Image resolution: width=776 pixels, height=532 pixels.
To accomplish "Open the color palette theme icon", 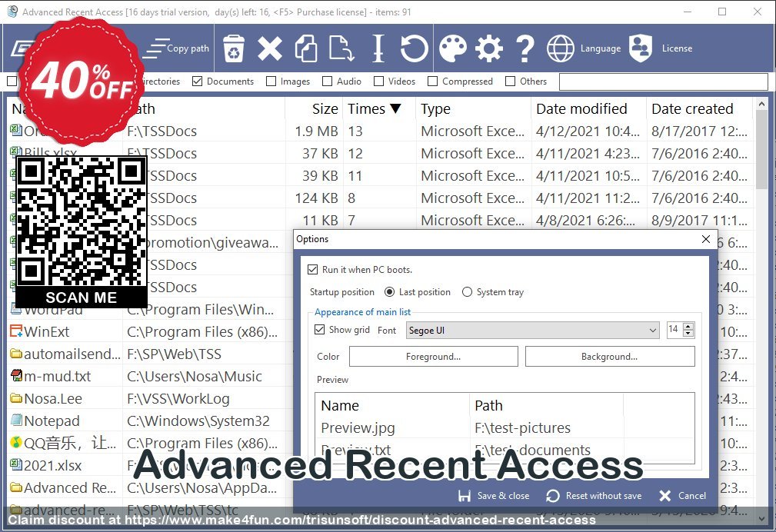I will point(453,48).
